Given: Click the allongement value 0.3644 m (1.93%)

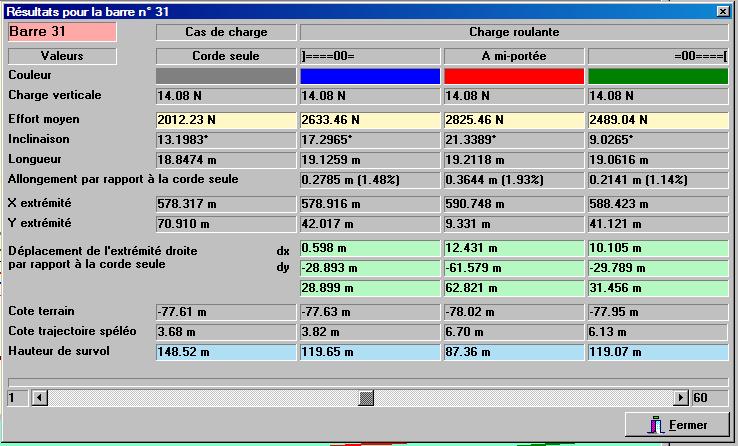Looking at the screenshot, I should (514, 180).
